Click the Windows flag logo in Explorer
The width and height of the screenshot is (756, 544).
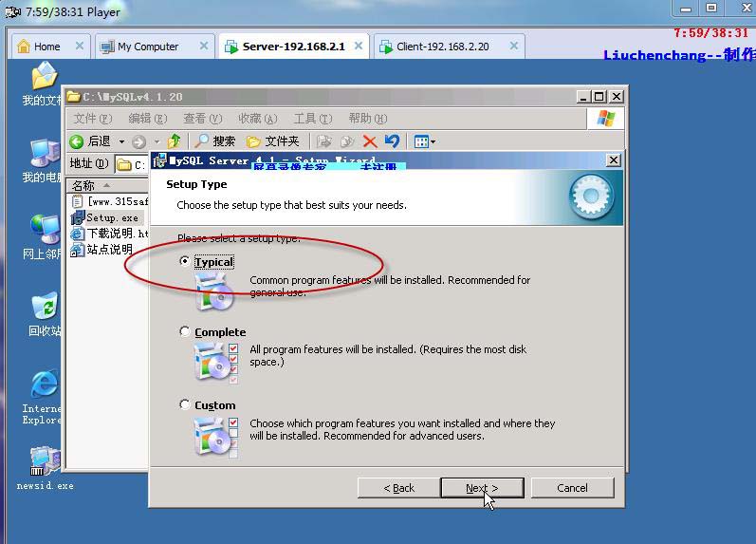coord(605,119)
